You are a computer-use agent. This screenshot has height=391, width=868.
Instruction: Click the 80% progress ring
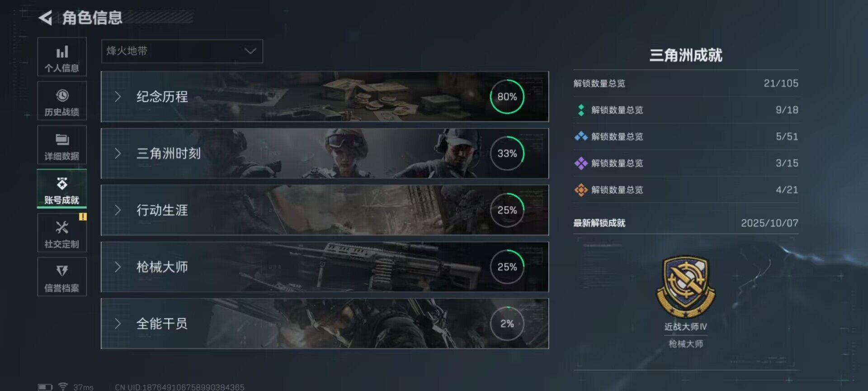pos(507,96)
